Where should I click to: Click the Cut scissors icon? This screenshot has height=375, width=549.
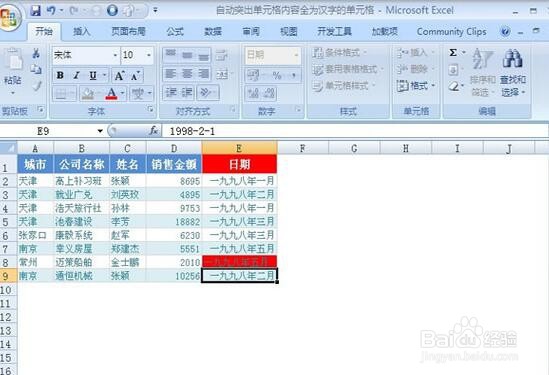(x=36, y=54)
